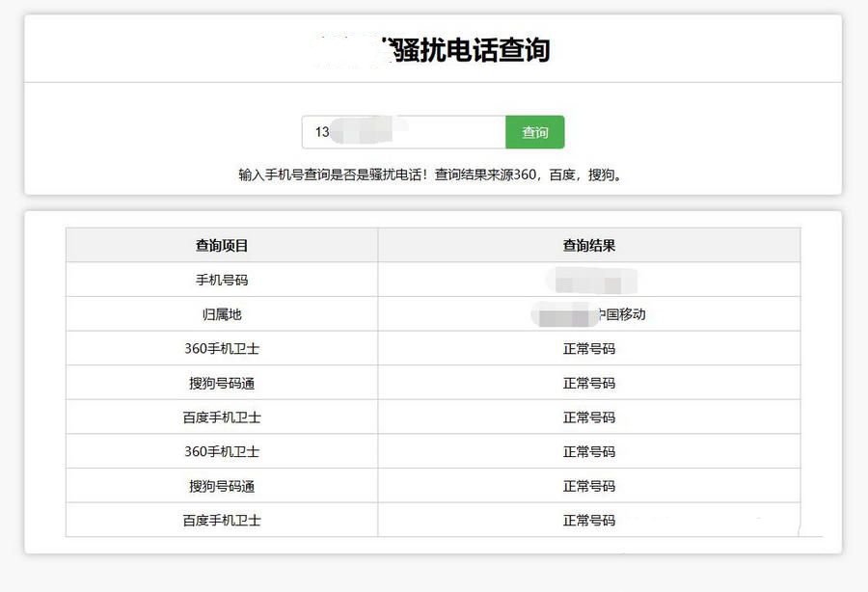Click the 正常号码 result beside 搜狗号码通
Viewport: 868px width, 592px height.
tap(590, 382)
